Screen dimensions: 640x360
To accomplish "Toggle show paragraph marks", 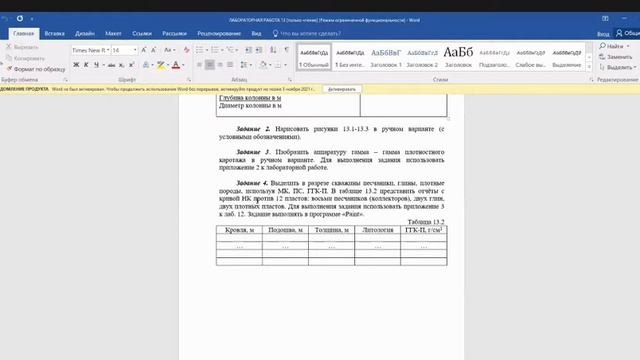I will pyautogui.click(x=287, y=50).
